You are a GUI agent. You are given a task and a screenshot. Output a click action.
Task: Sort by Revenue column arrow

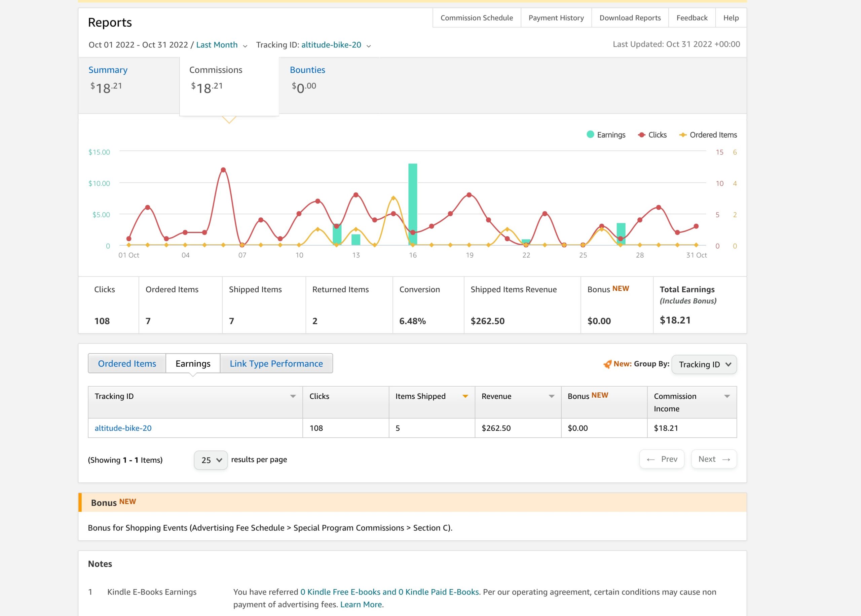tap(552, 396)
